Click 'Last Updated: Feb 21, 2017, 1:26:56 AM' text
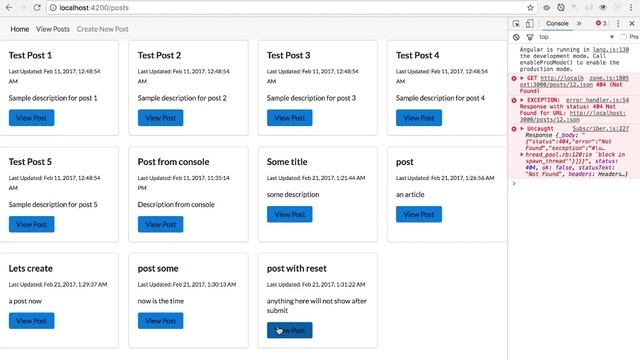640x360 pixels. coord(445,178)
